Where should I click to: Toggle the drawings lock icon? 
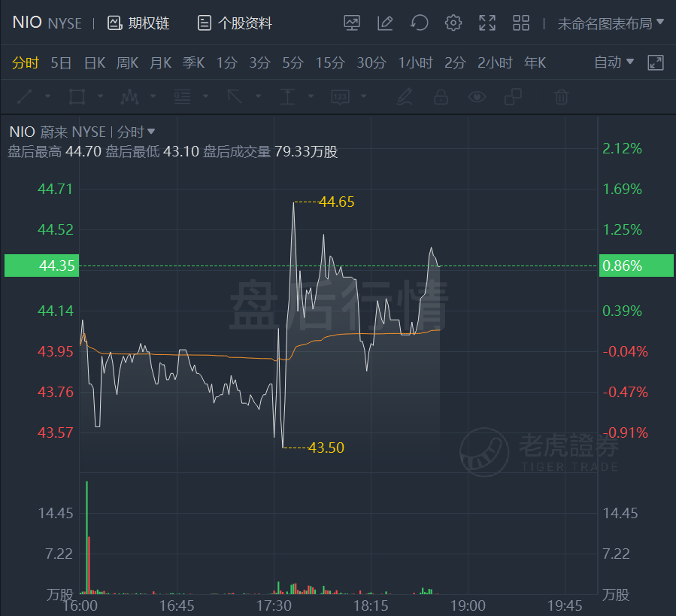pyautogui.click(x=441, y=96)
